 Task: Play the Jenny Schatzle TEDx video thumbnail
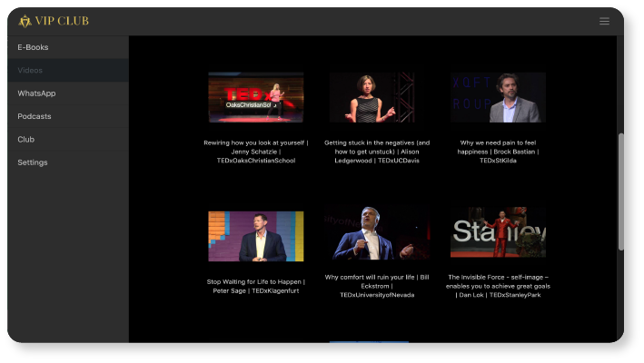256,98
